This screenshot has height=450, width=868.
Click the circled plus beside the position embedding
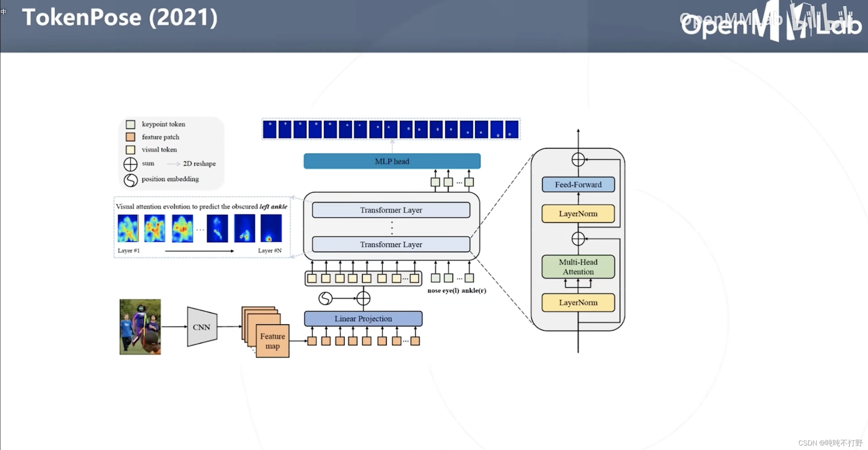363,298
